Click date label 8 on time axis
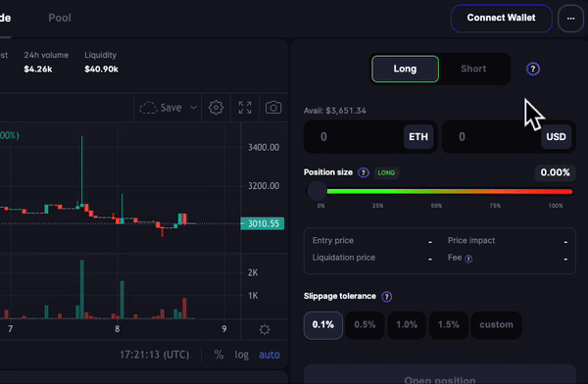The height and width of the screenshot is (384, 588). pyautogui.click(x=118, y=329)
